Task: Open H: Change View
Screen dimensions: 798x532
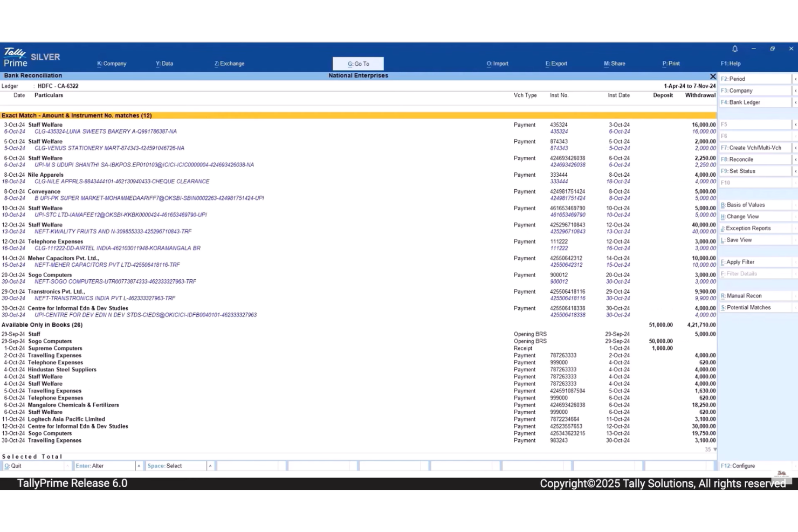Action: [x=743, y=216]
